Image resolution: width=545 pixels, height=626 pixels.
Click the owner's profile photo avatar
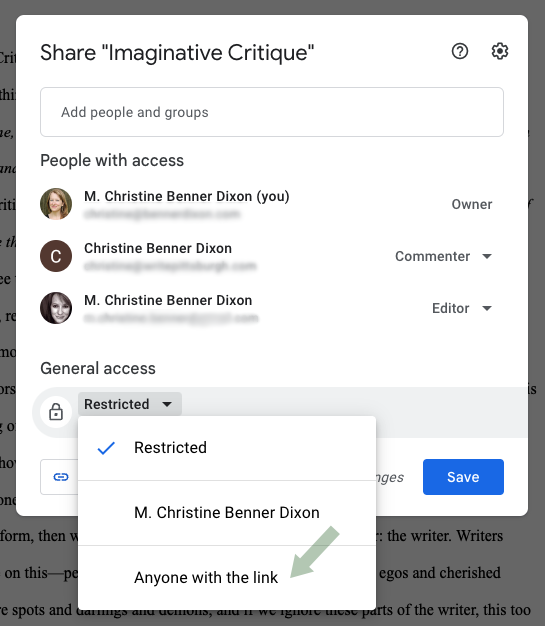point(56,204)
